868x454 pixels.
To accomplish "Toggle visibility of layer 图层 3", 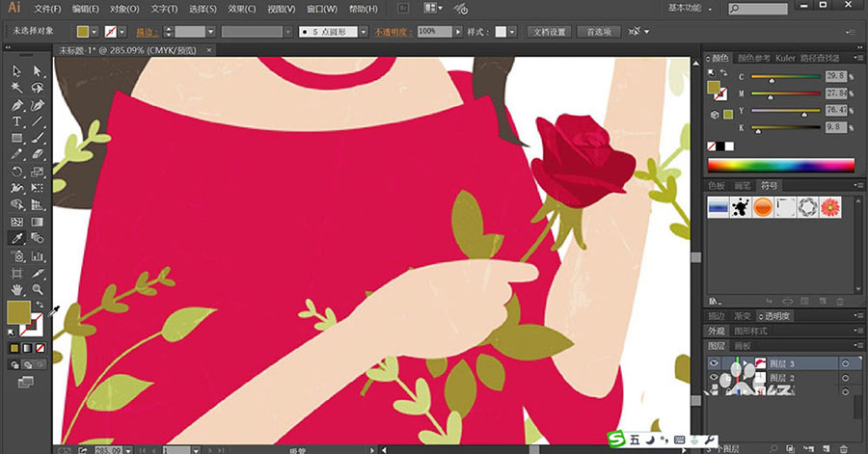I will pos(715,363).
